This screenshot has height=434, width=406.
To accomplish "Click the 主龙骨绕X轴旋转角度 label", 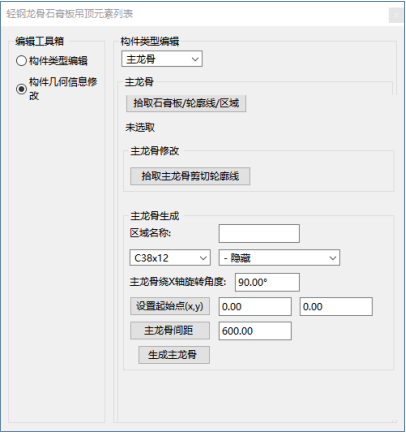I will tap(178, 282).
